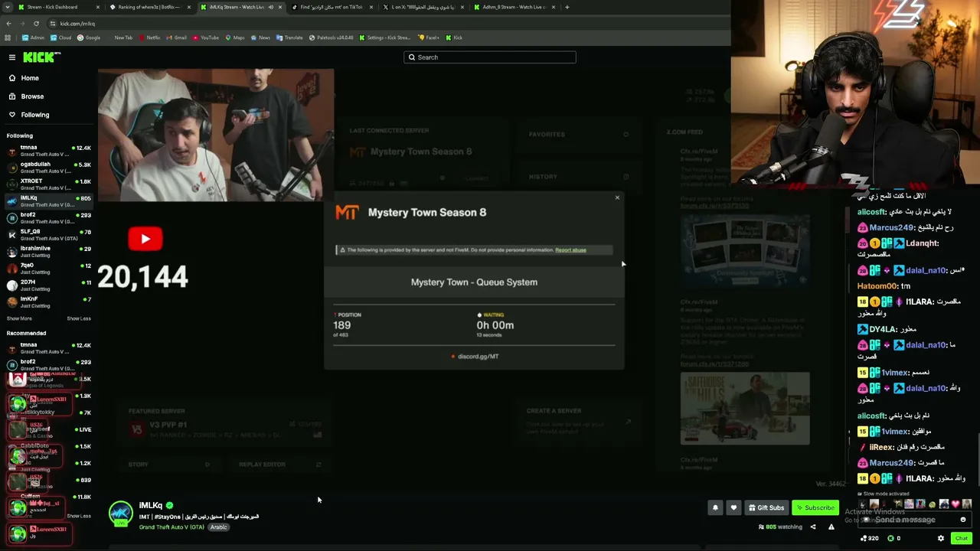
Task: Open the emoji picker in chat input
Action: click(963, 520)
